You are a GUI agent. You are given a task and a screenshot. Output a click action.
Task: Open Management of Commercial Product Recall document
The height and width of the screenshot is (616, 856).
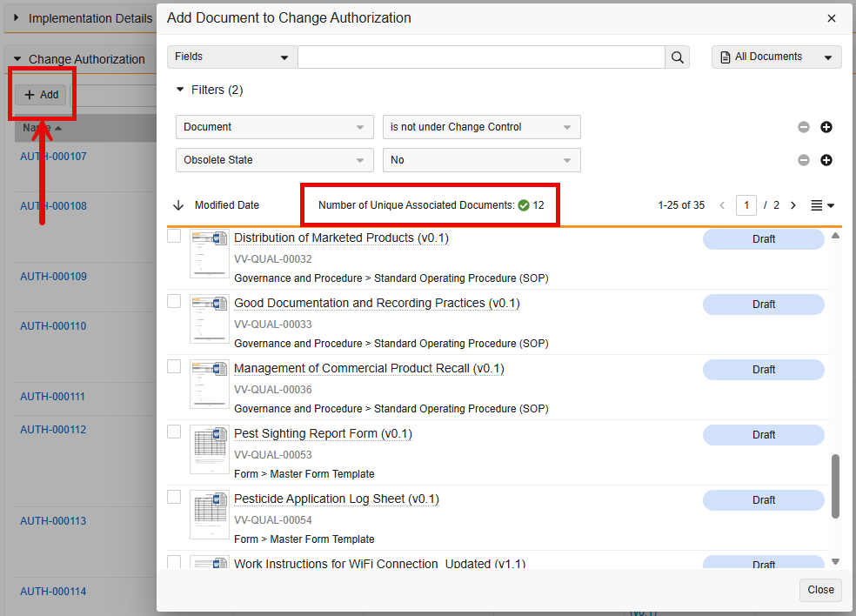[x=369, y=368]
